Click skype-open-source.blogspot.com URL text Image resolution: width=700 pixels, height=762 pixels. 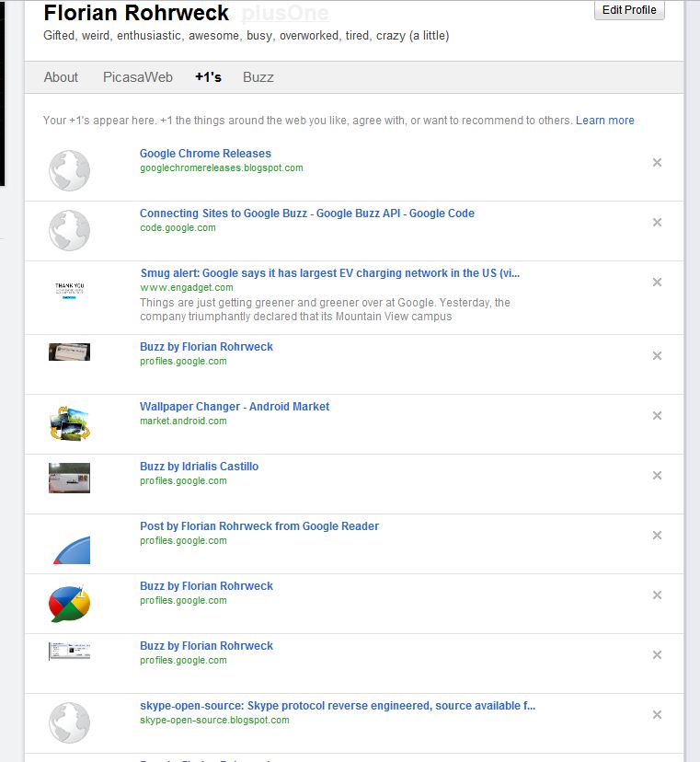214,720
